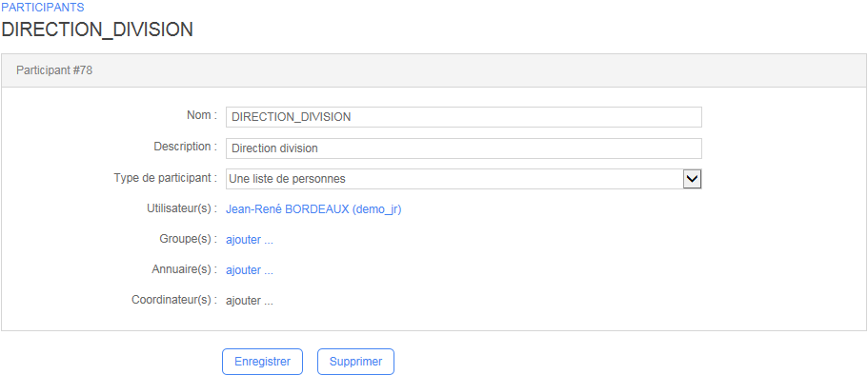Click into the Nom text field
The height and width of the screenshot is (375, 868).
click(464, 117)
